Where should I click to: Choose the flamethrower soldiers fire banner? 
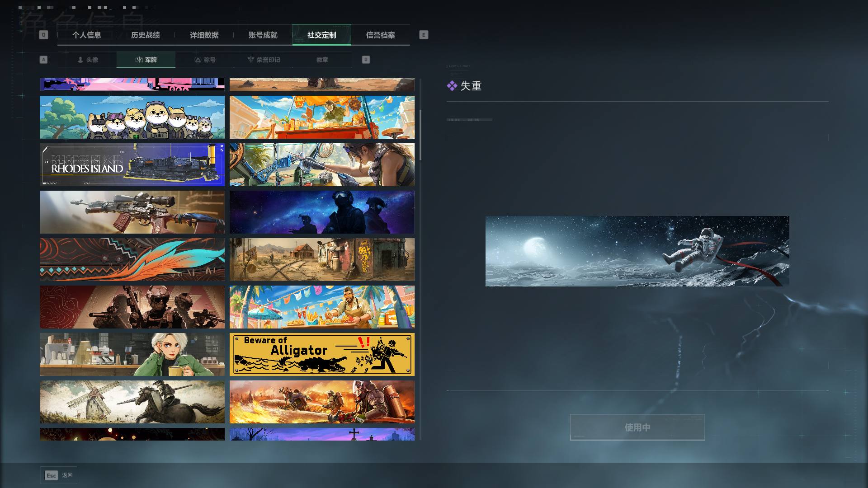click(x=322, y=402)
